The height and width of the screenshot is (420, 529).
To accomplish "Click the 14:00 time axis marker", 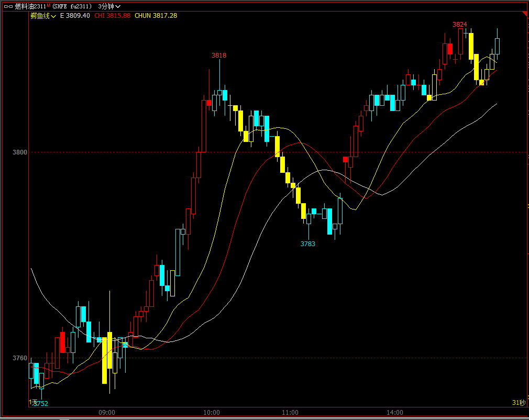I will 395,413.
